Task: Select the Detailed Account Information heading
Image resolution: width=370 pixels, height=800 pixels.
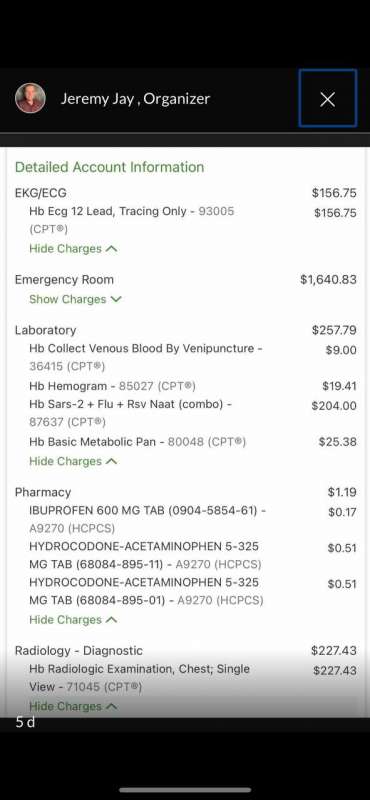Action: click(x=109, y=167)
